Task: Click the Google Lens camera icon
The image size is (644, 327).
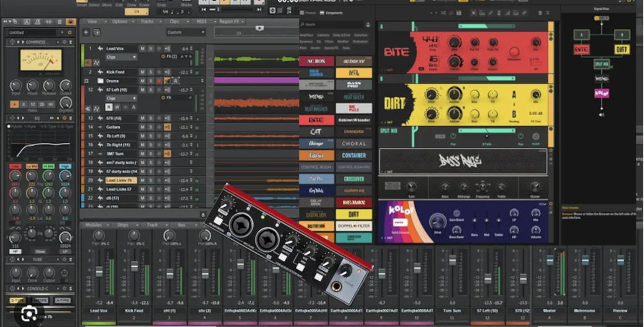Action: click(29, 314)
